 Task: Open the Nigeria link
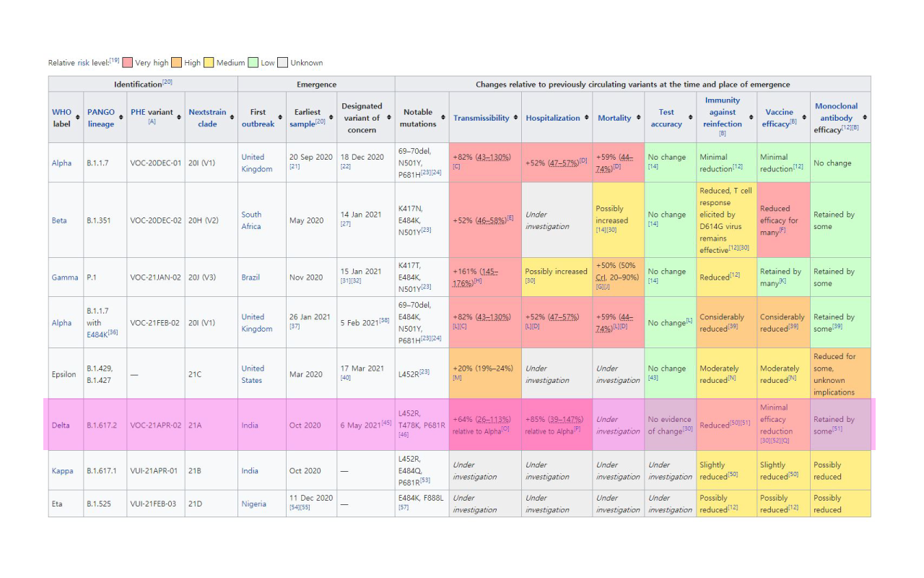coord(253,504)
